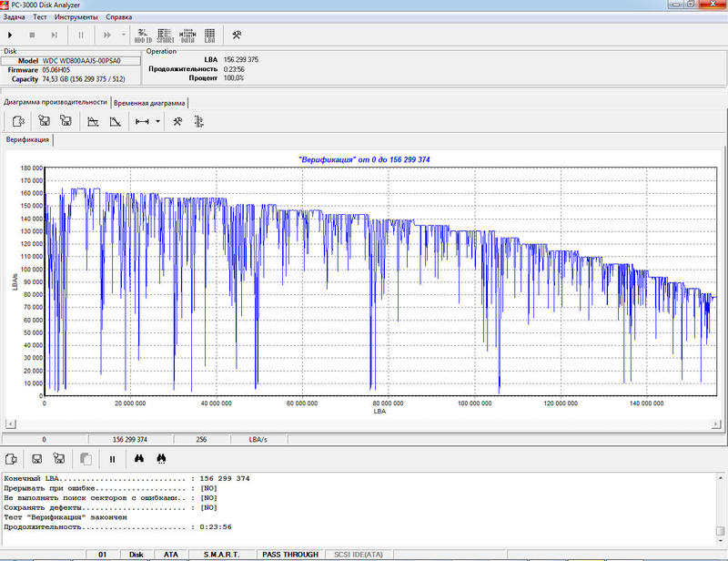Open the S.M.A.R.T. toolbar icon
Image resolution: width=728 pixels, height=561 pixels.
tap(164, 35)
